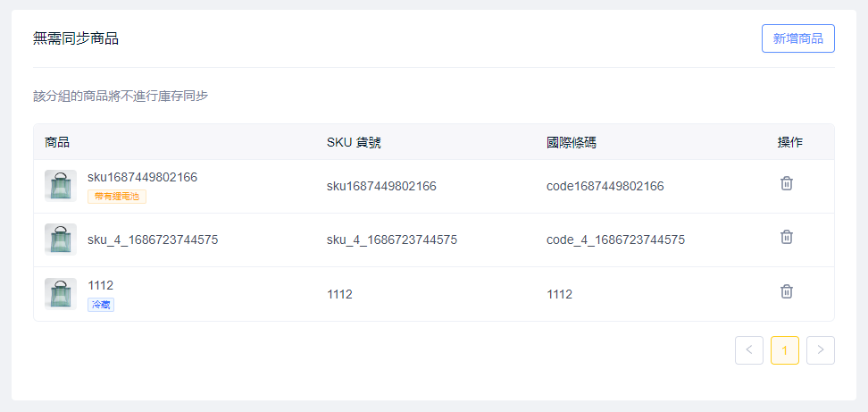Delete the sku_4_1686723744575 product row
This screenshot has height=412, width=868.
pos(787,237)
